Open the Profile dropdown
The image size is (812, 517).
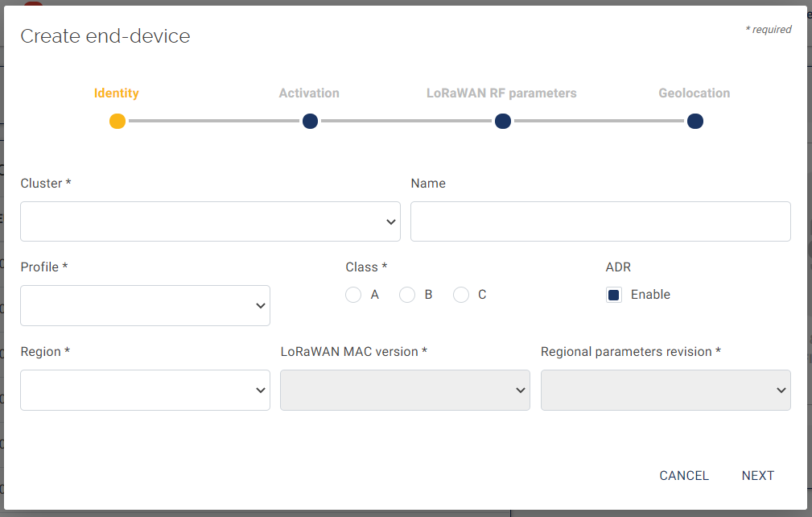[x=145, y=306]
